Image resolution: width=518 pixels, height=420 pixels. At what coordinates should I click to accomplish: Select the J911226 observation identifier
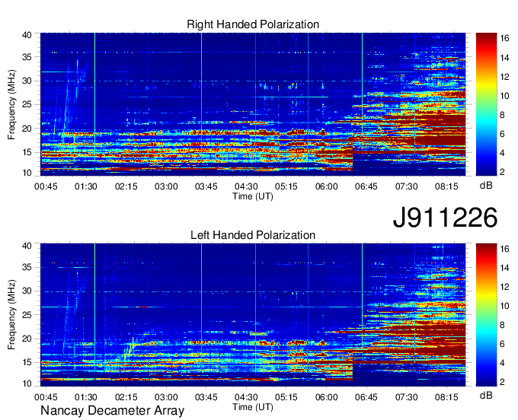[x=445, y=217]
